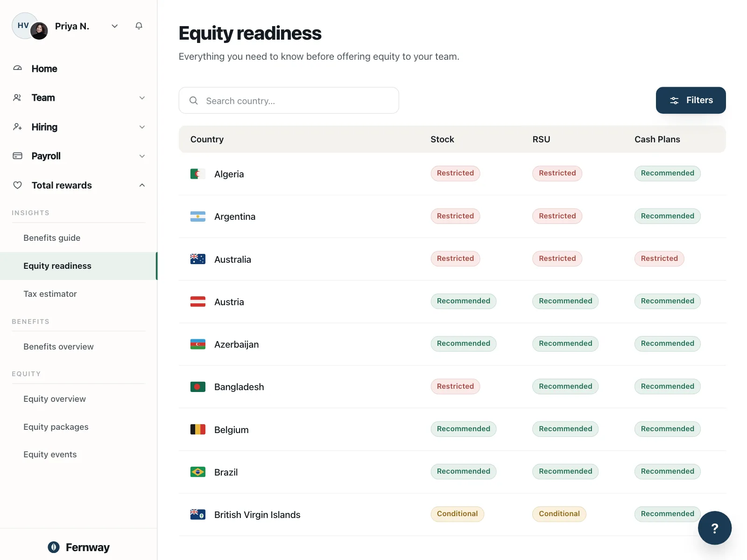
Task: Click the Australia flag icon
Action: pyautogui.click(x=198, y=259)
